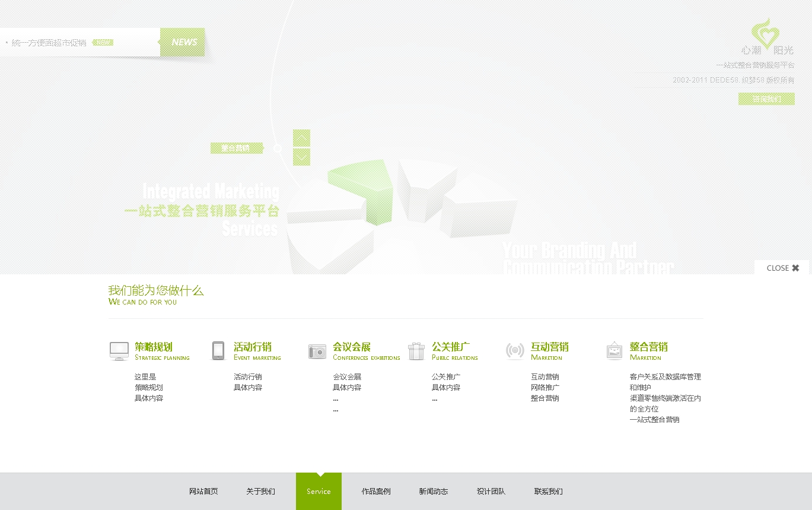Go to 新闻动态 in the bottom navigation

point(434,492)
